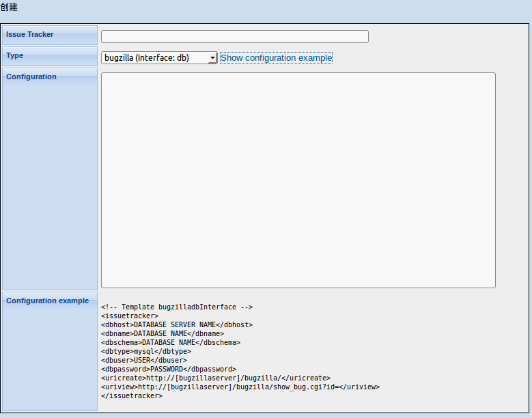Click inside the Configuration text area
532x418 pixels.
pos(298,180)
